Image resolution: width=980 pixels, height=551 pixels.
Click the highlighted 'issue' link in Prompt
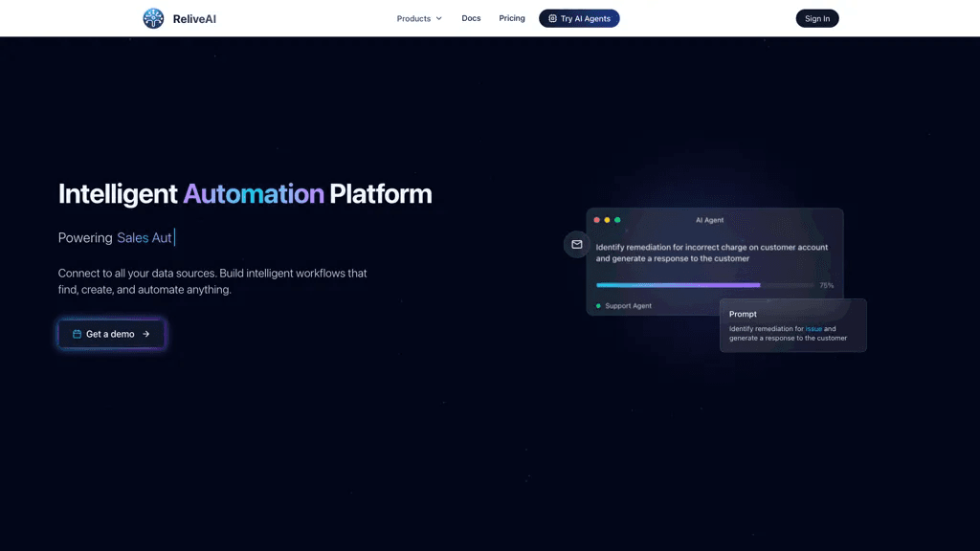tap(813, 329)
